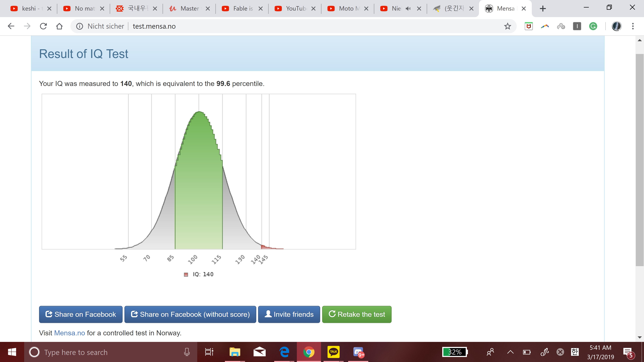The width and height of the screenshot is (644, 362).
Task: Open the Windows notification center
Action: point(628,352)
